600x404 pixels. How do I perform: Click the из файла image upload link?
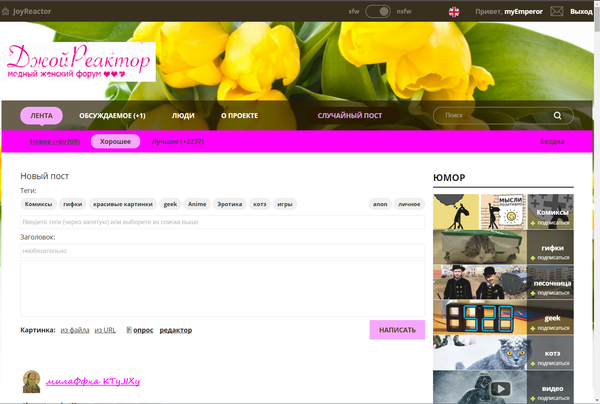(x=74, y=330)
